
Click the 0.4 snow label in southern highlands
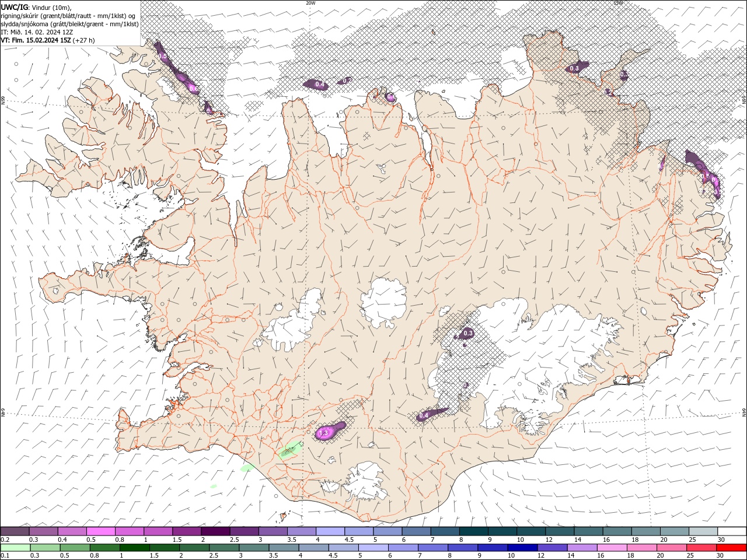424,415
